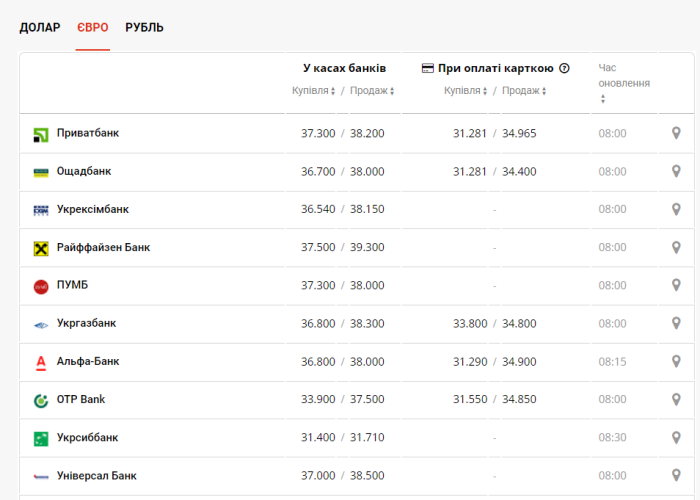
Task: Click the card icon beside При оплаті карткою
Action: click(428, 68)
